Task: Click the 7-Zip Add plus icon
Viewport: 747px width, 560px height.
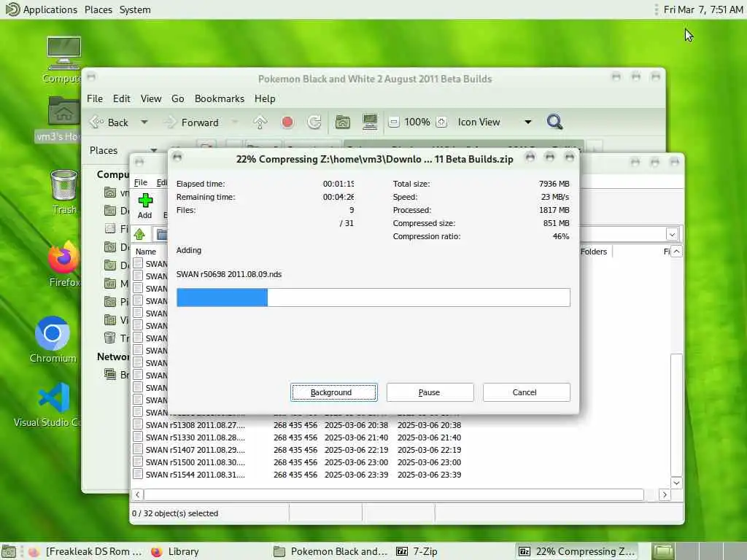Action: [x=145, y=201]
